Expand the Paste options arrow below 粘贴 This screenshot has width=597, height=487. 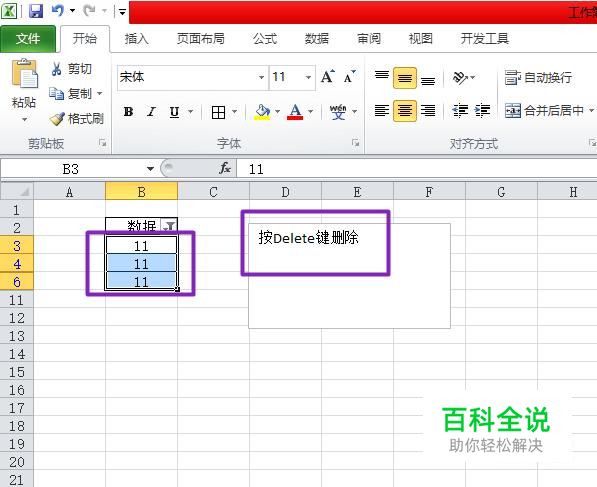click(x=24, y=119)
